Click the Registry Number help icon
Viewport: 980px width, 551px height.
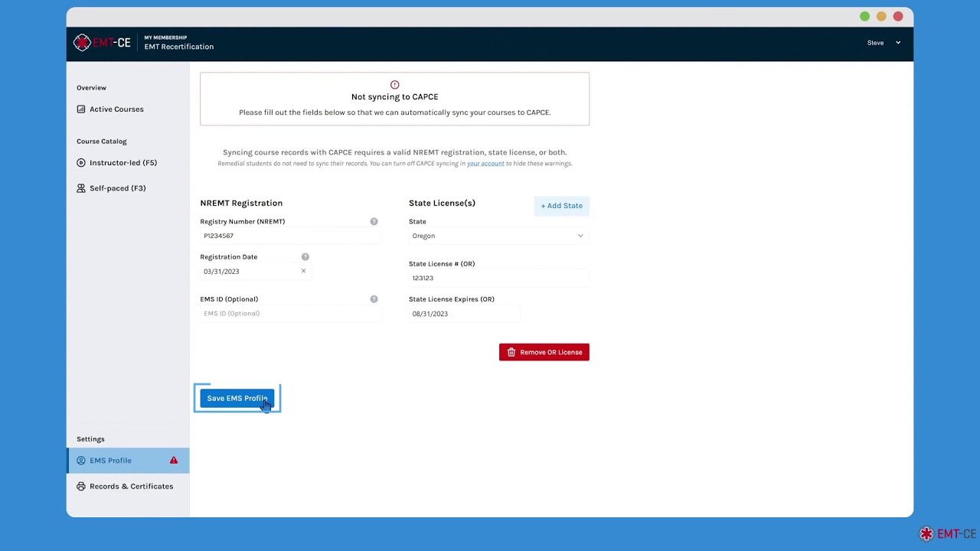click(x=374, y=221)
